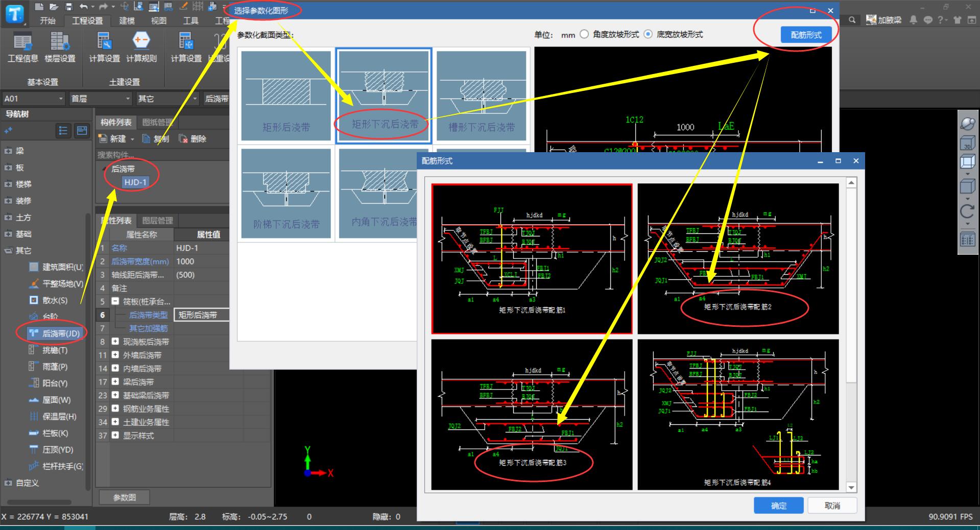
Task: Select 阶梯下沉后浇带 section type thumbnail
Action: 286,194
